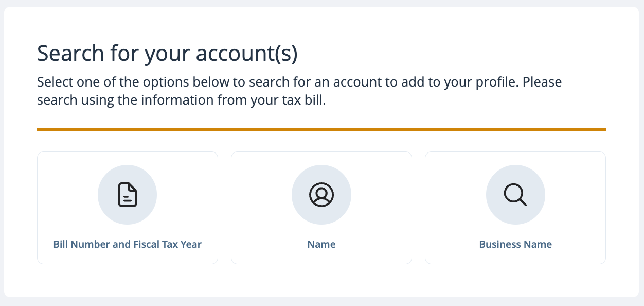
Task: Click the person profile icon
Action: 321,195
